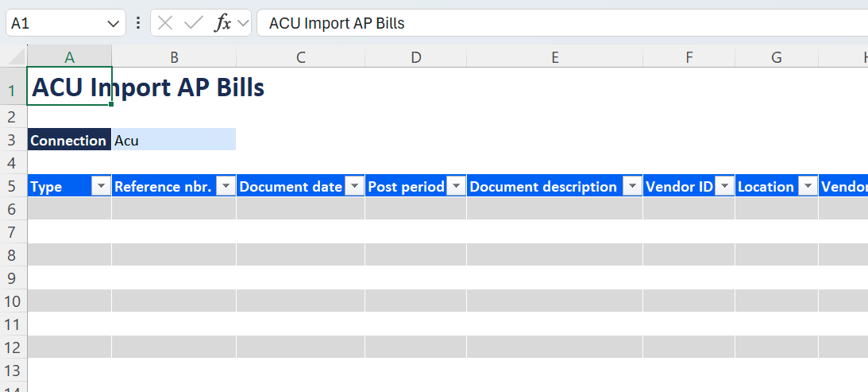Viewport: 868px width, 392px height.
Task: Click the formula bar options three-dot handle
Action: tap(138, 23)
